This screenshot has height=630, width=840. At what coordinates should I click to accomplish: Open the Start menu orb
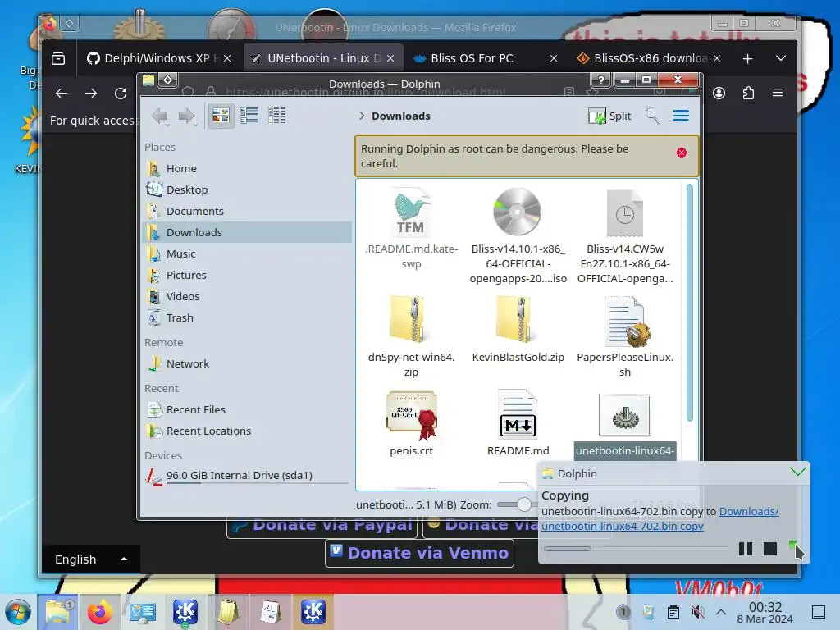[18, 612]
